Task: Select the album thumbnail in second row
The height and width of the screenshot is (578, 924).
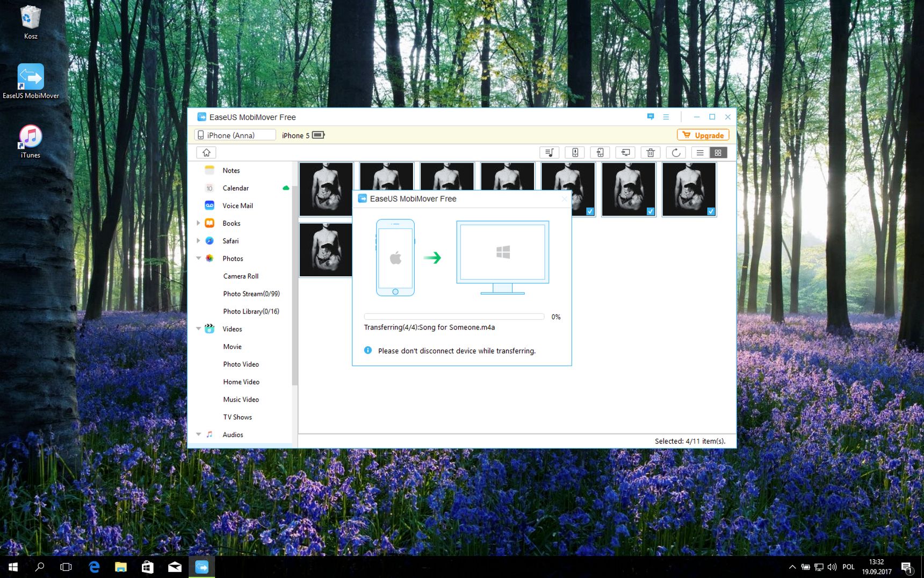Action: point(326,250)
